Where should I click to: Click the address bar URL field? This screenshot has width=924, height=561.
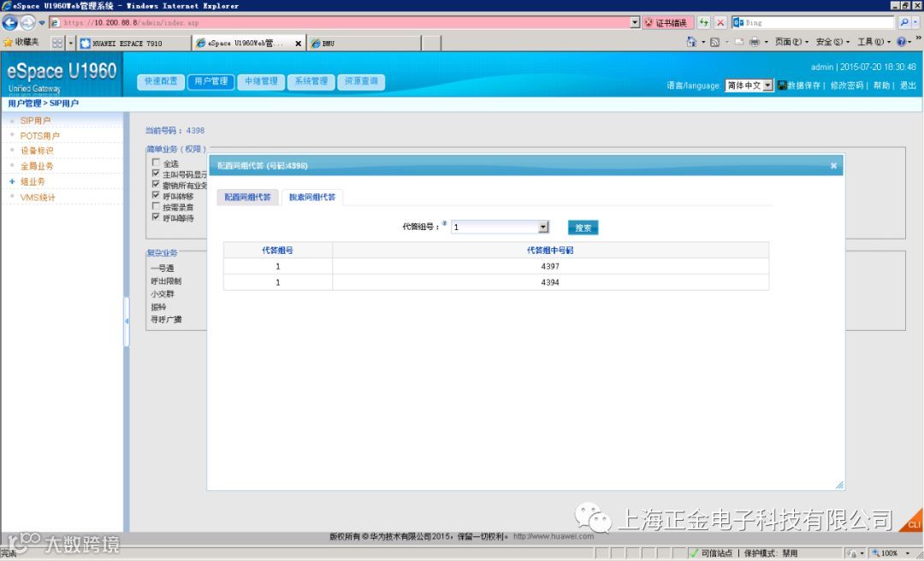[340, 22]
